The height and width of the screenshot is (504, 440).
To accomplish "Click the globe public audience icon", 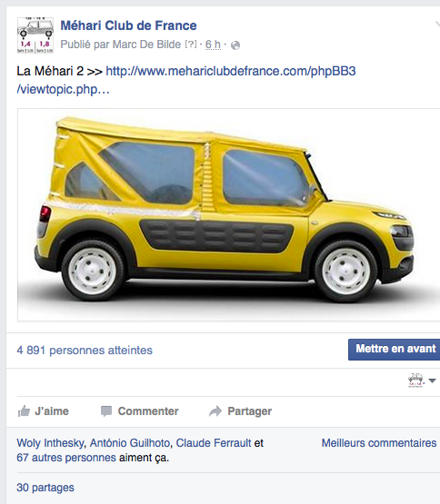I will [x=235, y=45].
